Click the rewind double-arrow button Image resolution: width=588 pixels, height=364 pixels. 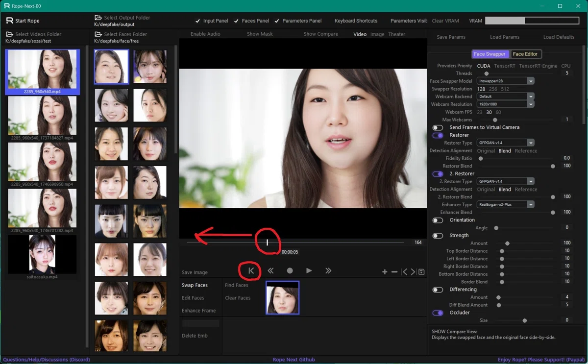pos(270,270)
